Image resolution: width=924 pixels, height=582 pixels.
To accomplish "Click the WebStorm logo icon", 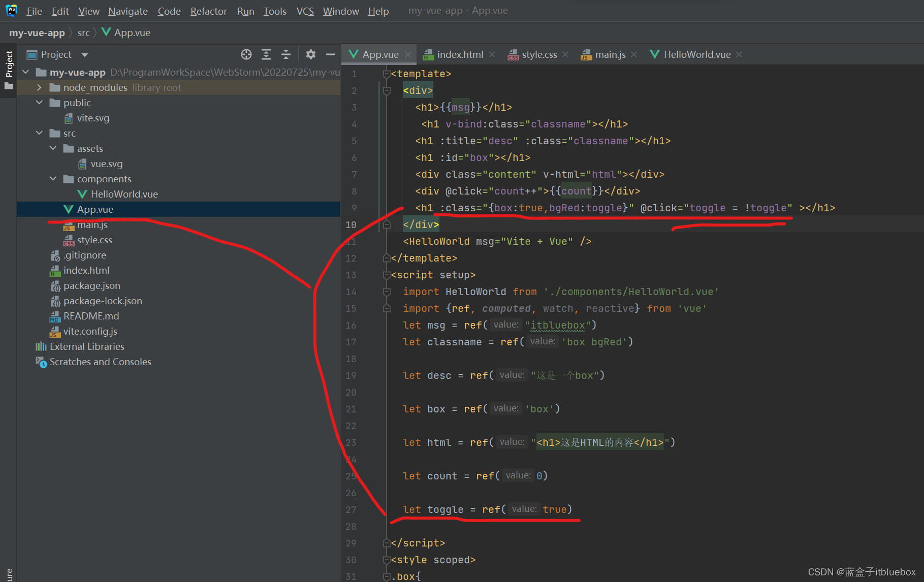I will tap(11, 10).
